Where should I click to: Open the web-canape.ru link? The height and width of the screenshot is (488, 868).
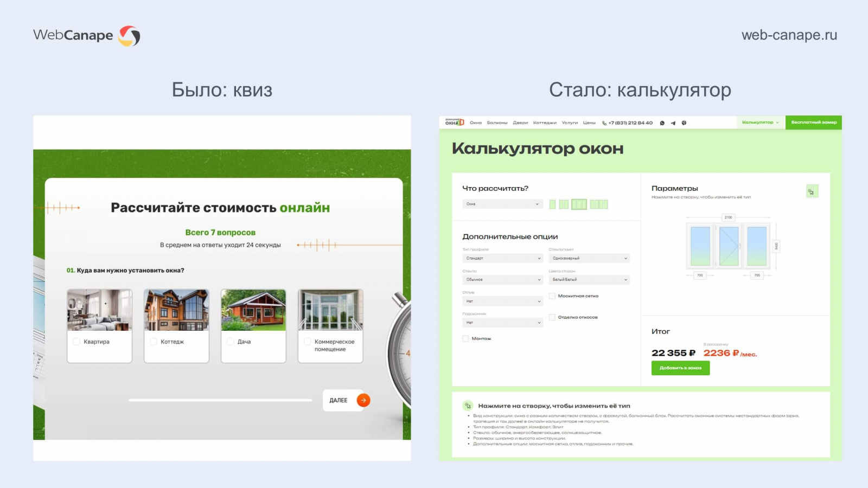(x=789, y=35)
